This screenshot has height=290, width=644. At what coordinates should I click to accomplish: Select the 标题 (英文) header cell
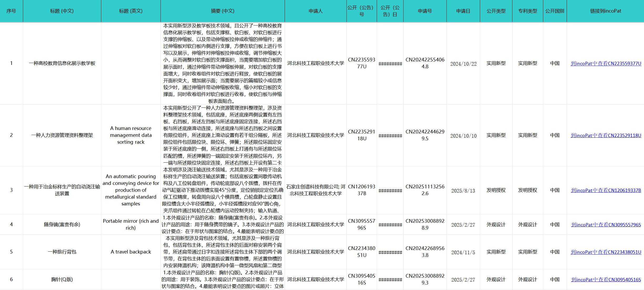coord(131,11)
